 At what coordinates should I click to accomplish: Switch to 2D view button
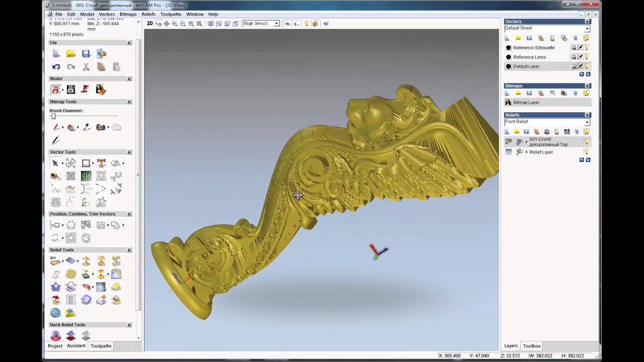tap(149, 24)
